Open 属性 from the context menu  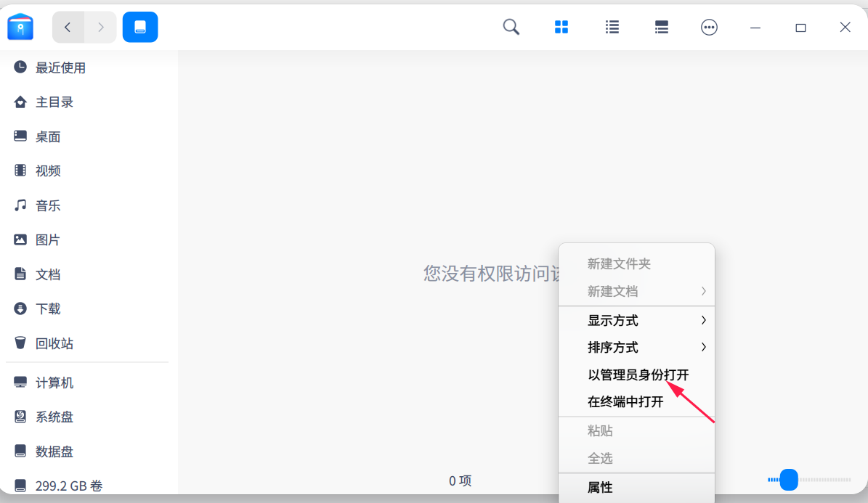[x=599, y=487]
